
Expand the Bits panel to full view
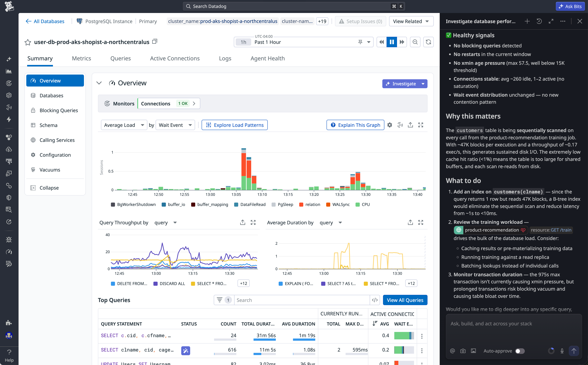click(x=551, y=21)
